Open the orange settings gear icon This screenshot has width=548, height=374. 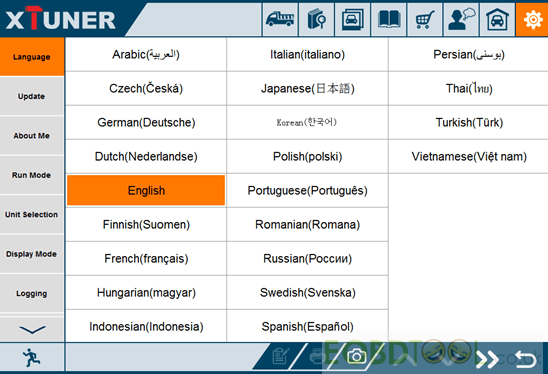tap(532, 19)
